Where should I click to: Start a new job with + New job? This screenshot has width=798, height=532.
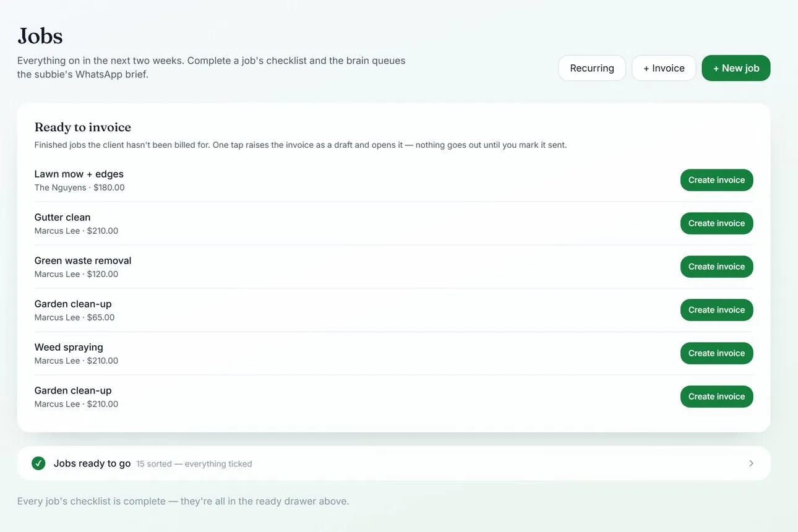click(736, 68)
